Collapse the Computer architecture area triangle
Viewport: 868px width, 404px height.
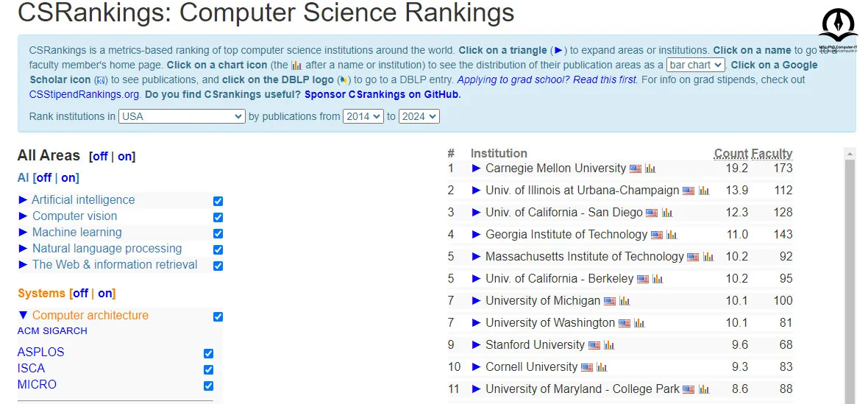tap(23, 316)
